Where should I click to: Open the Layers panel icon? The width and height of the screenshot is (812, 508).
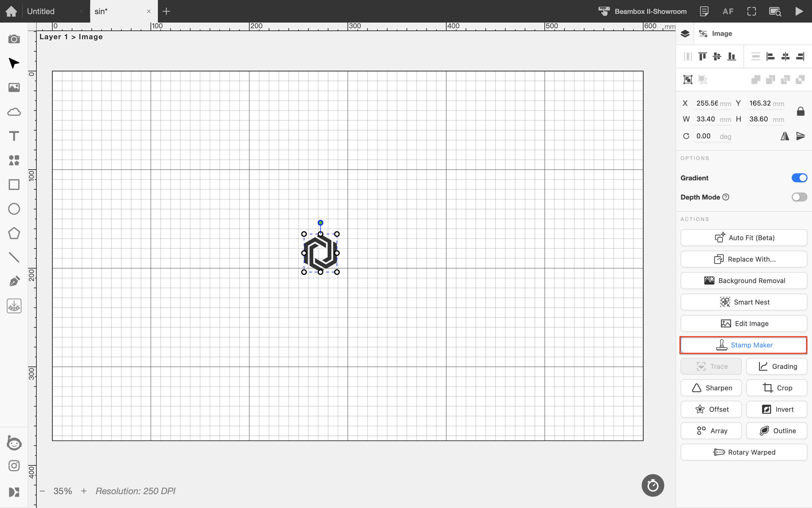(685, 34)
